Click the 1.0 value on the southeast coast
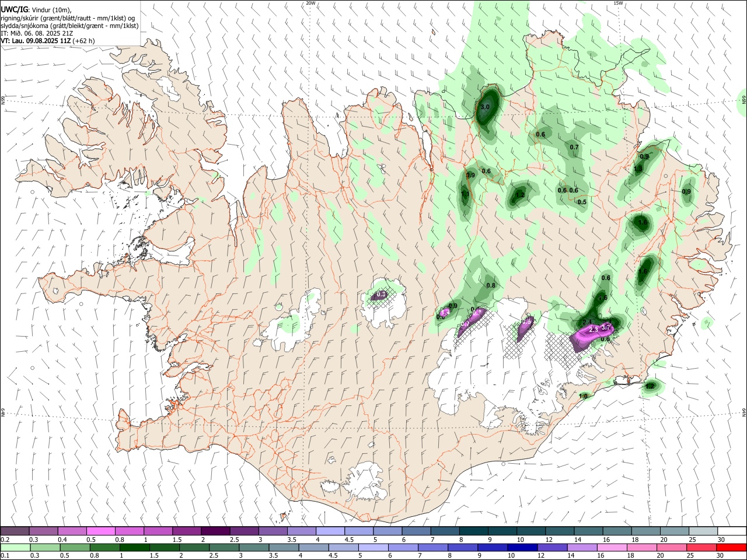 [583, 396]
